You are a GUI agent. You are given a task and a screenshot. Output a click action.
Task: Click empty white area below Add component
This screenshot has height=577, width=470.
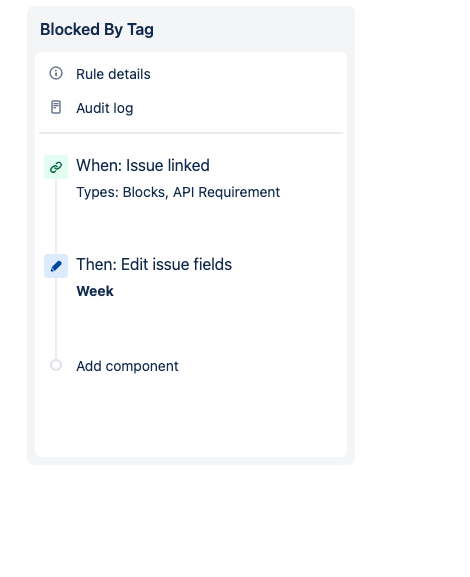[191, 416]
